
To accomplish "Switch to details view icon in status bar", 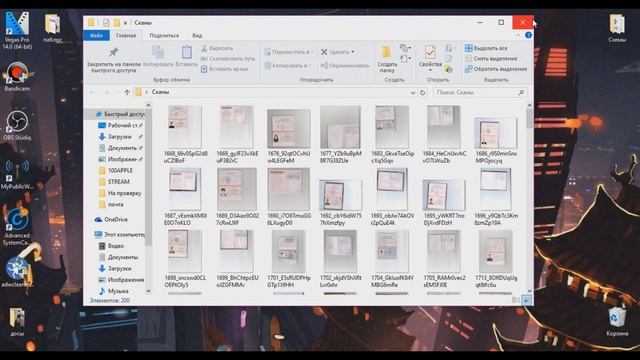I will click(516, 300).
